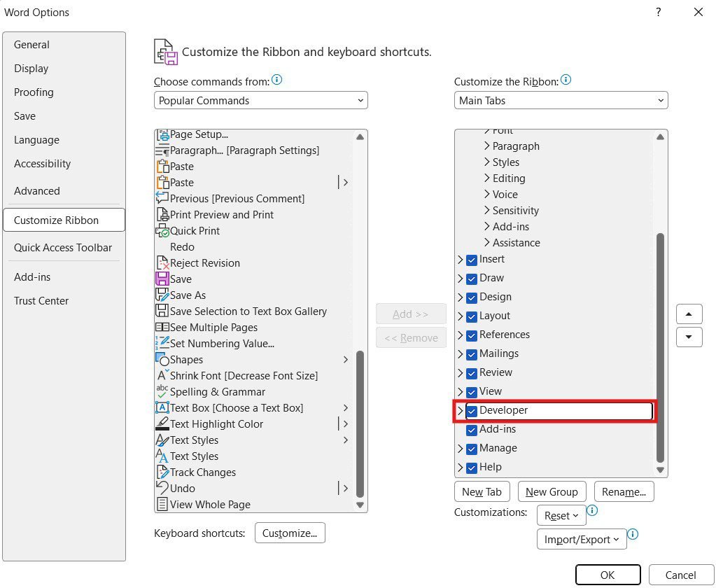716x588 pixels.
Task: Click the New Group button
Action: pyautogui.click(x=552, y=491)
